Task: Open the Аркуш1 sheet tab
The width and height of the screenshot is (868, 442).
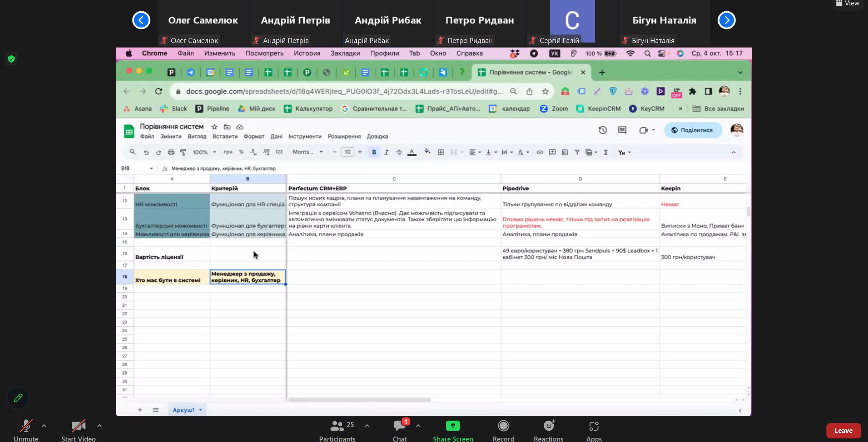Action: pyautogui.click(x=184, y=410)
